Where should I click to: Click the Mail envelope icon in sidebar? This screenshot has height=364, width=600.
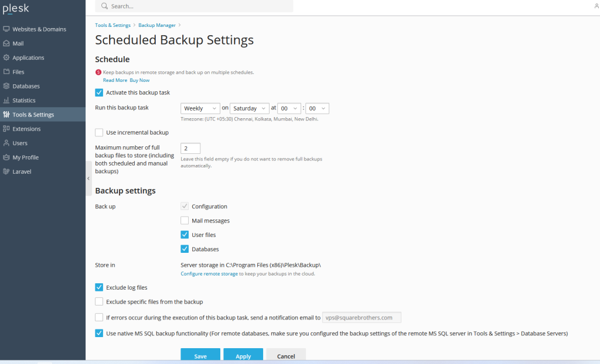coord(6,43)
